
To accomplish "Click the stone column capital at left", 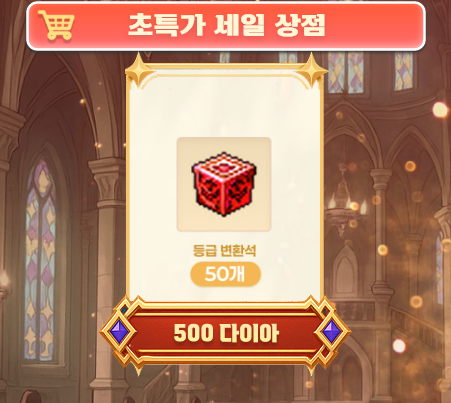I will coord(107,182).
